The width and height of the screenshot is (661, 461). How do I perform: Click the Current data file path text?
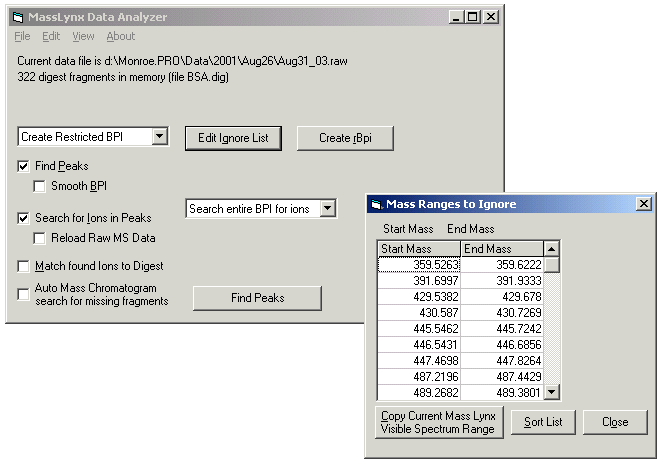tap(182, 61)
